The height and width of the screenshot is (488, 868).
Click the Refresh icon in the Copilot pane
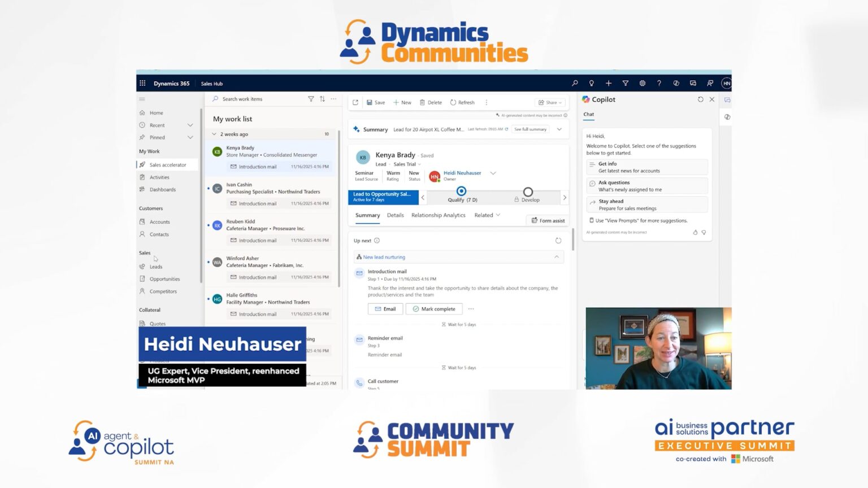pos(701,99)
